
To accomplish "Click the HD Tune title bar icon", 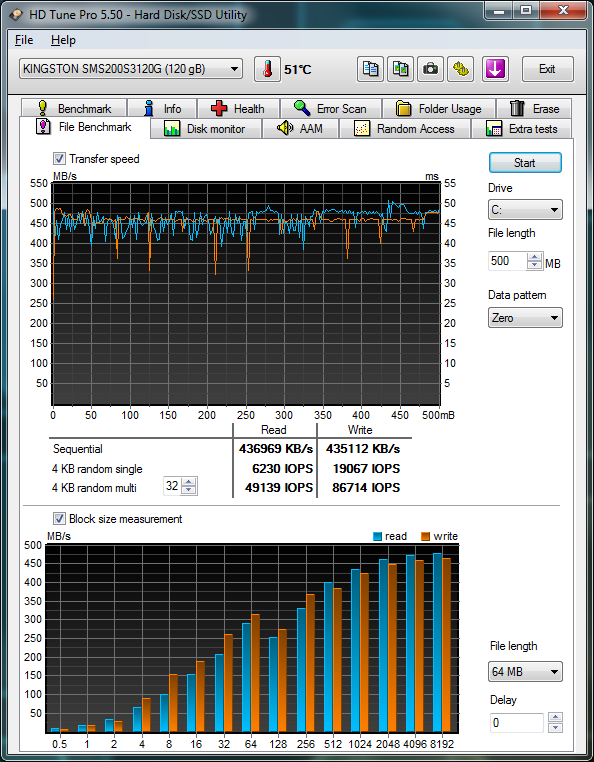I will 16,15.
